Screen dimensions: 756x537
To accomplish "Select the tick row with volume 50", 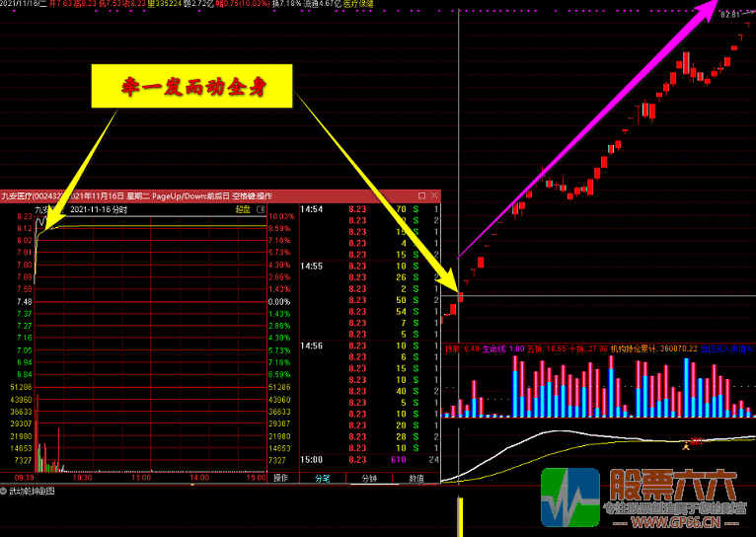I will [x=369, y=300].
